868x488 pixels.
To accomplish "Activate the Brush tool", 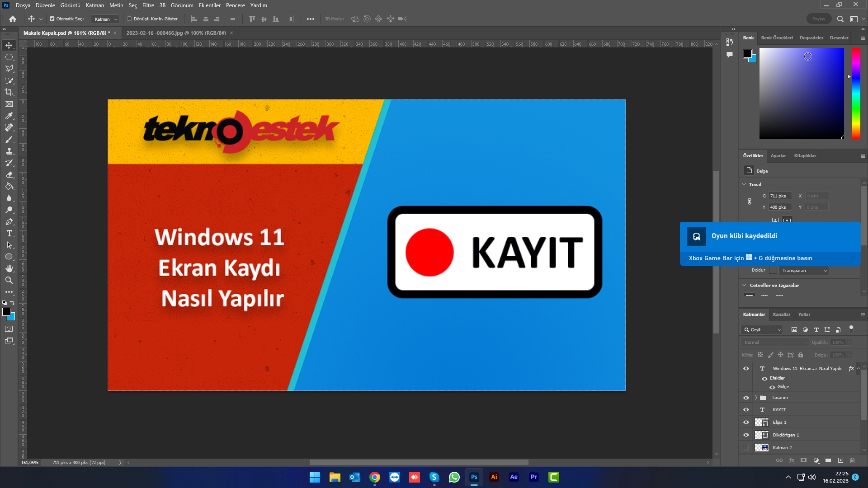I will [x=9, y=140].
